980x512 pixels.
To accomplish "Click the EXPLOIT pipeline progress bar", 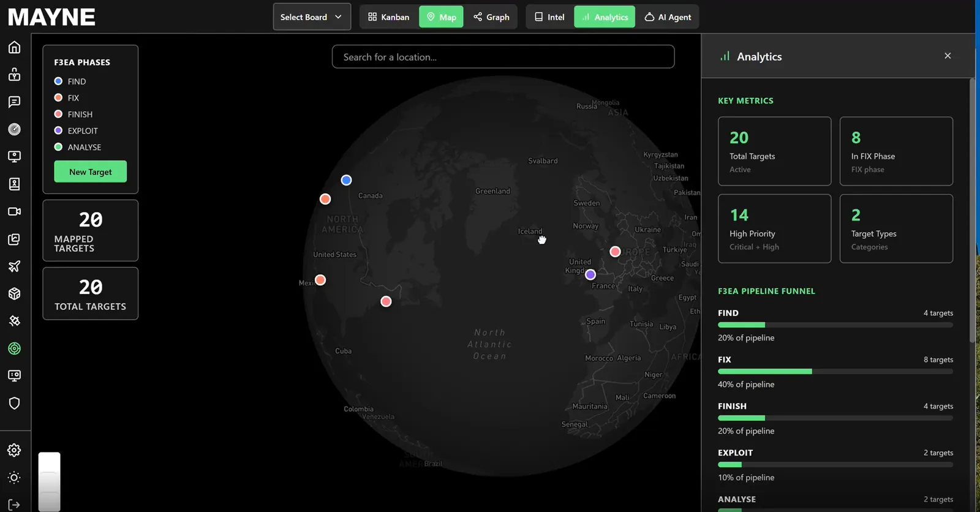I will [x=835, y=464].
